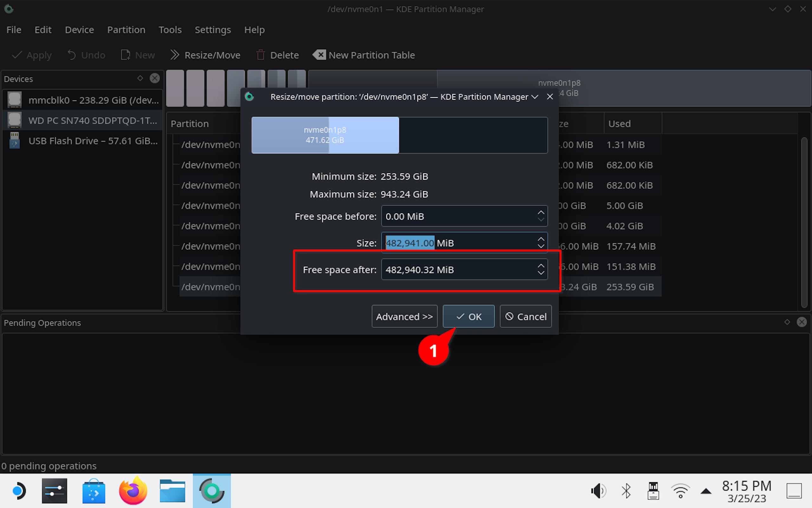Screen dimensions: 812x508
Task: Expand hidden system tray icons
Action: point(706,491)
